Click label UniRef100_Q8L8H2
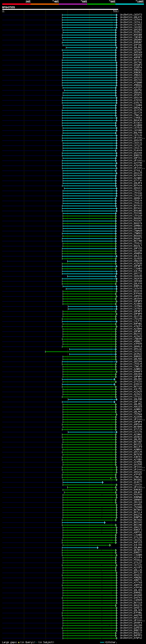This screenshot has height=644, width=146. coord(131,48)
